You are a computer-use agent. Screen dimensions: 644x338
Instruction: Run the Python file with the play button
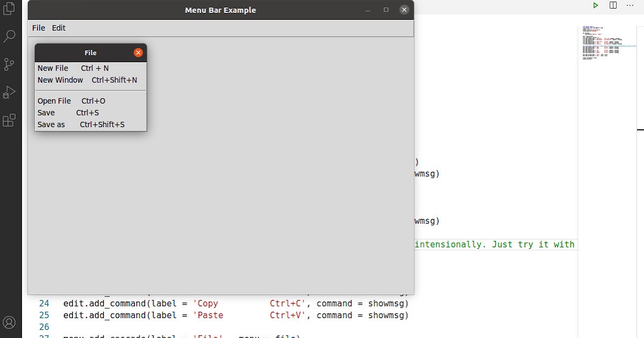pyautogui.click(x=596, y=5)
